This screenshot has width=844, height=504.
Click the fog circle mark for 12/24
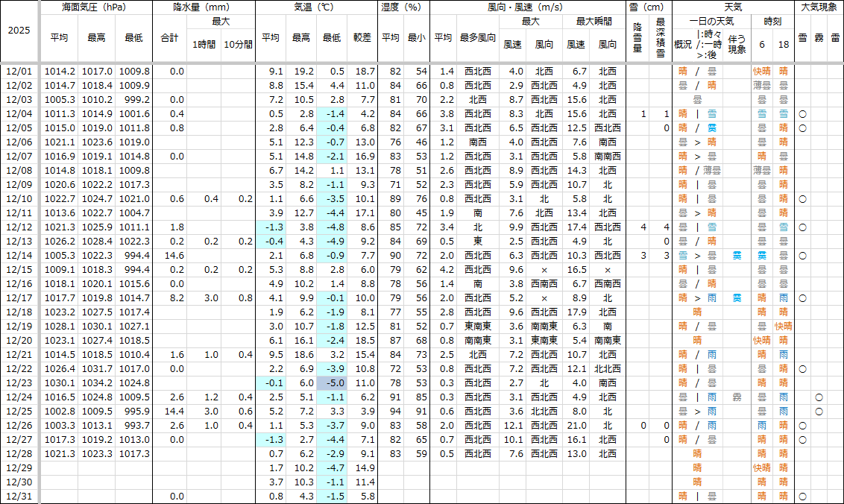(819, 397)
